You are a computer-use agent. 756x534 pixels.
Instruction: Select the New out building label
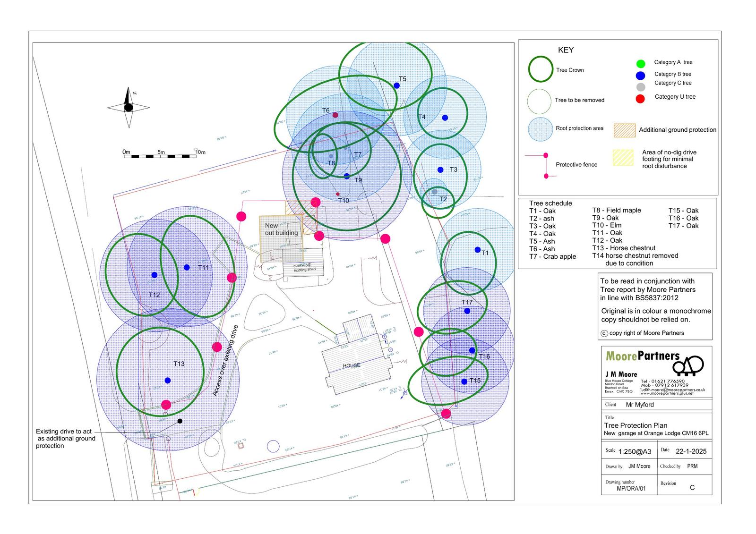pos(281,229)
